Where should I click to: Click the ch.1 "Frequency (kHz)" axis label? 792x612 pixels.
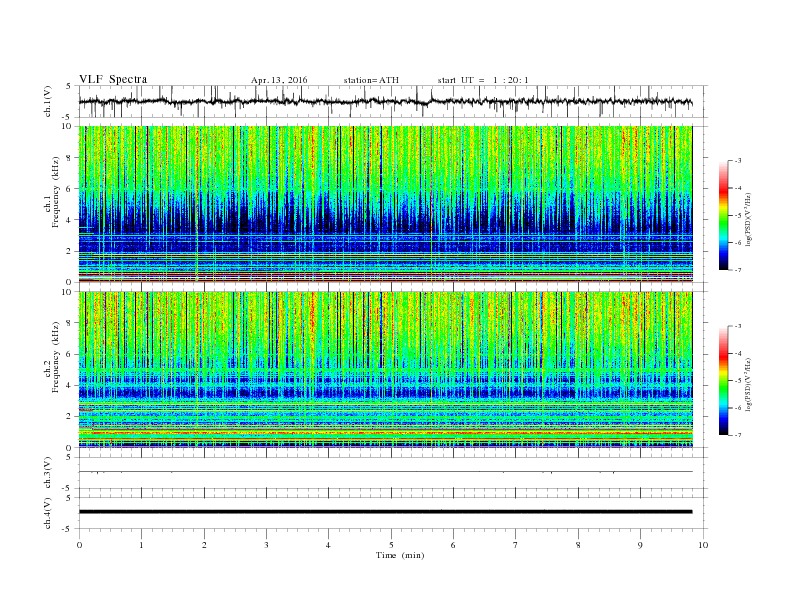pos(55,192)
